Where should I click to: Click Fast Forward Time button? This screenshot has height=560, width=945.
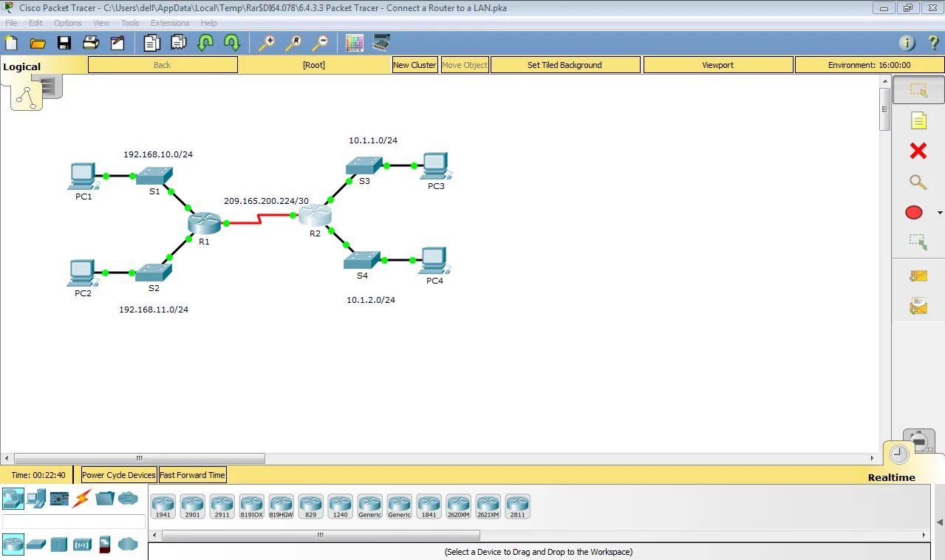click(x=193, y=475)
